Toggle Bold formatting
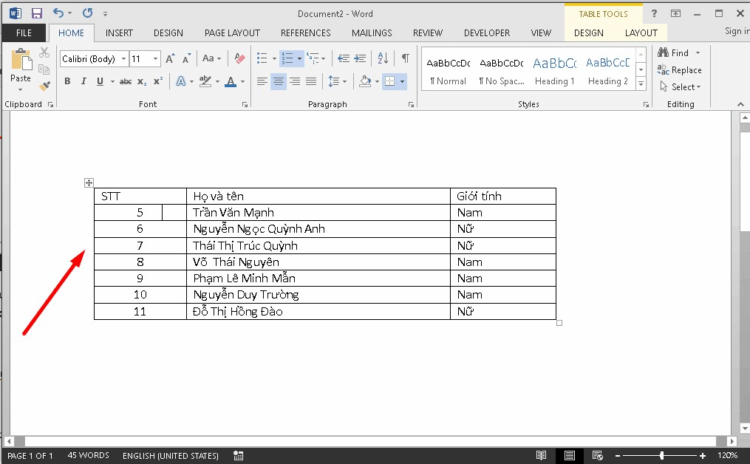The width and height of the screenshot is (750, 464). point(68,81)
